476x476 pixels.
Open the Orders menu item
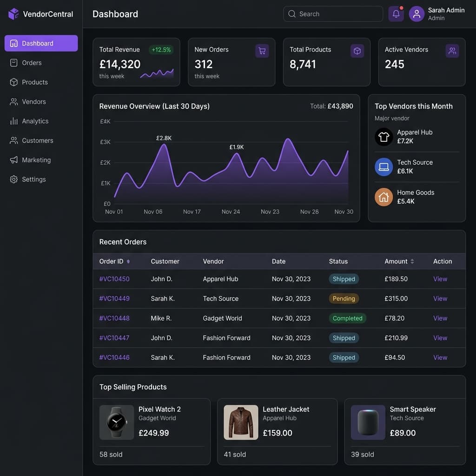[41, 63]
